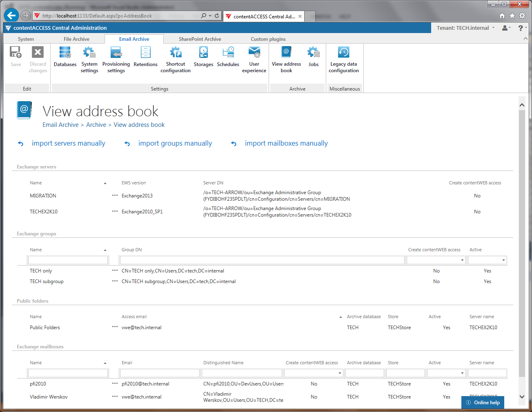The height and width of the screenshot is (412, 532).
Task: Click import mailboxes manually link
Action: [x=286, y=143]
